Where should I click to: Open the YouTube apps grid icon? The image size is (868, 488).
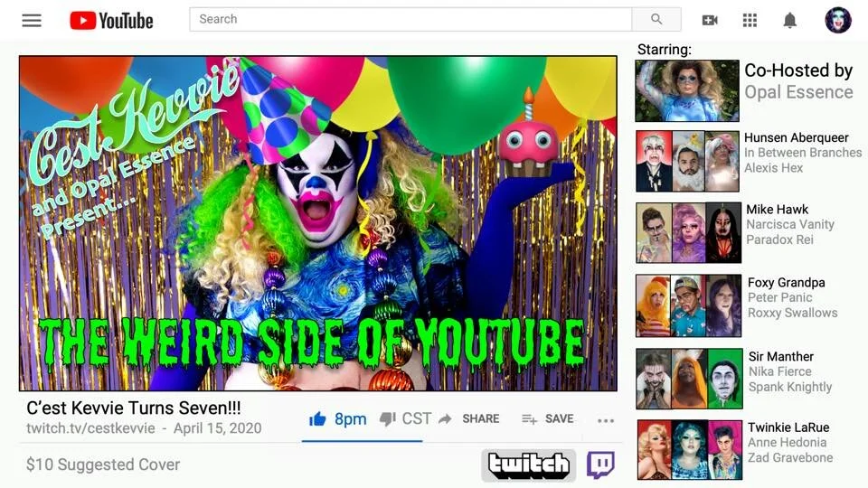[750, 21]
